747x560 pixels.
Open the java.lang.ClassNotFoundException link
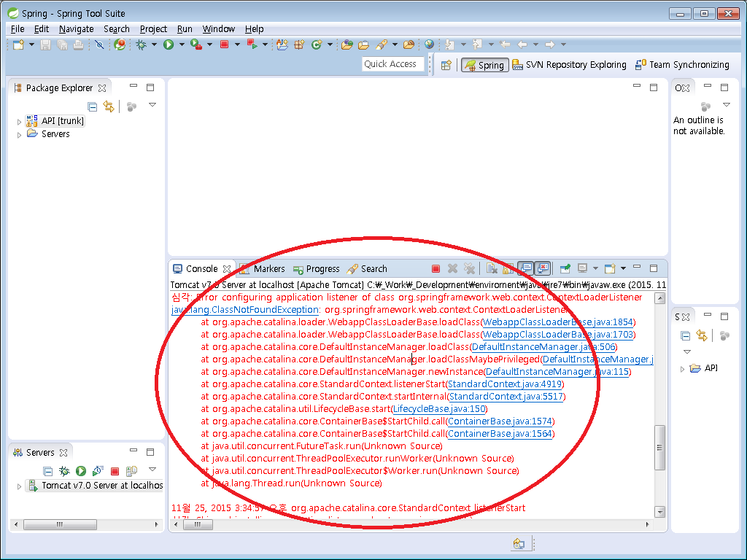point(245,310)
